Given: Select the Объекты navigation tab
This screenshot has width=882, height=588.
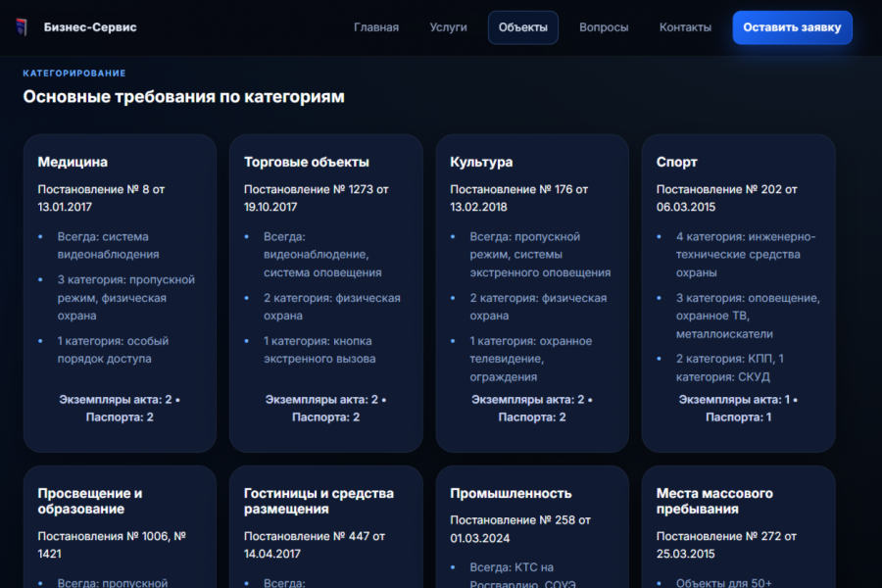Looking at the screenshot, I should [523, 27].
